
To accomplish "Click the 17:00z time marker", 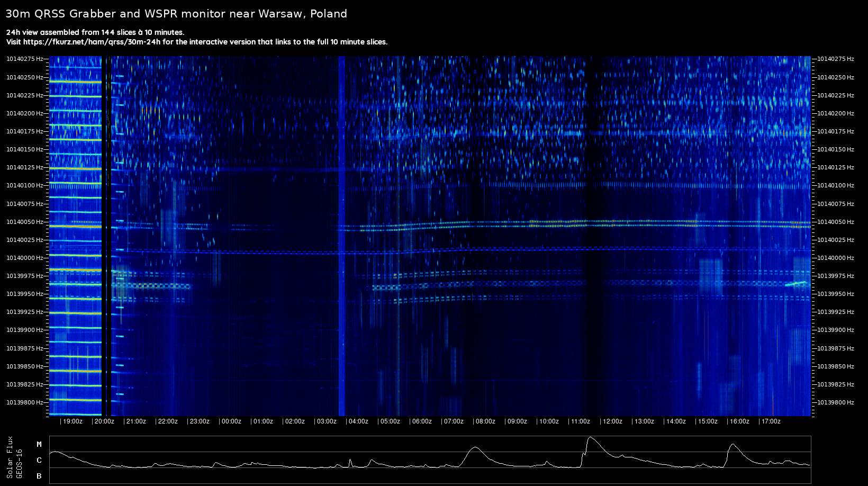I will (x=770, y=421).
